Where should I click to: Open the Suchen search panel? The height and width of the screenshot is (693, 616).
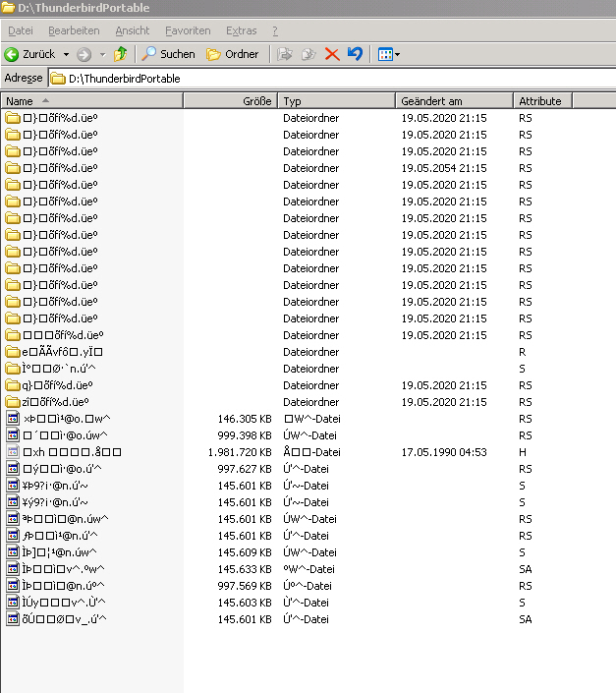[168, 54]
